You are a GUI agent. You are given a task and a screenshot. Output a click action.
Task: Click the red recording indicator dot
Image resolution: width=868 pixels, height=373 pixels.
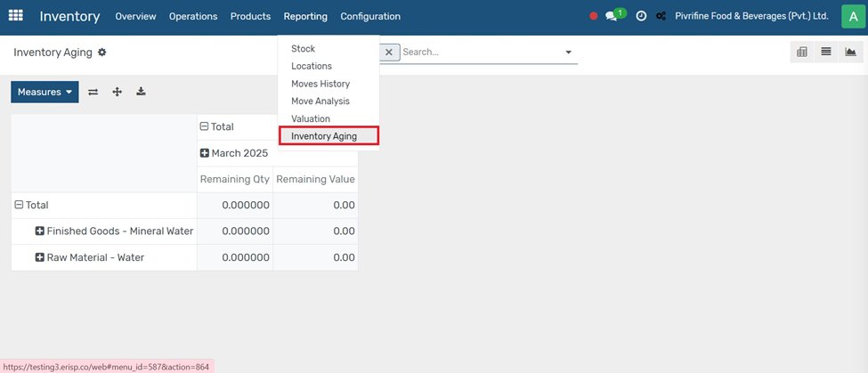(x=594, y=17)
